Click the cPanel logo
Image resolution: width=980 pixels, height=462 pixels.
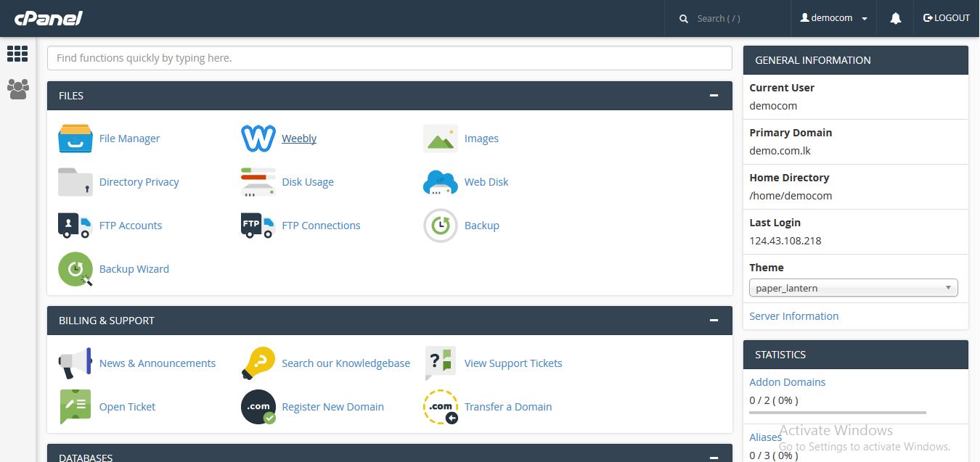(48, 18)
